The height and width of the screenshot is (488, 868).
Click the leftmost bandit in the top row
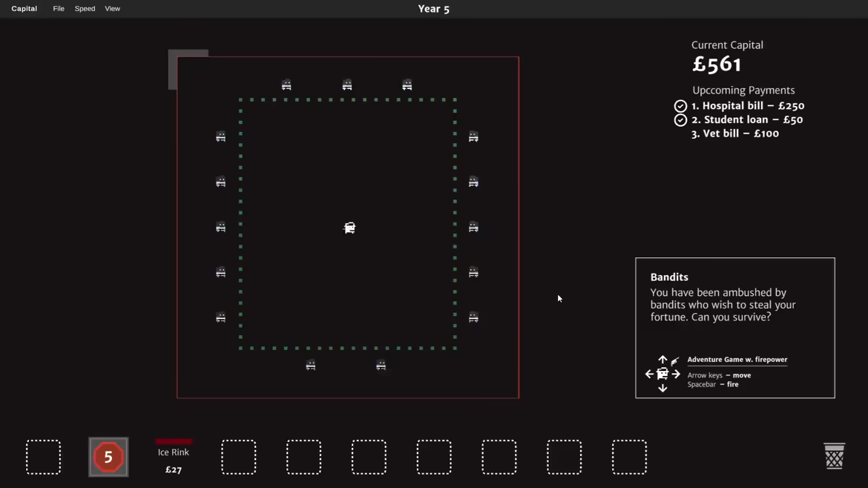tap(286, 85)
